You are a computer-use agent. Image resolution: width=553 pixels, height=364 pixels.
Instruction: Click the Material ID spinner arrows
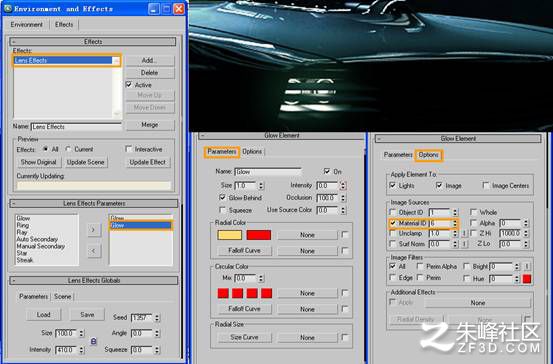455,223
